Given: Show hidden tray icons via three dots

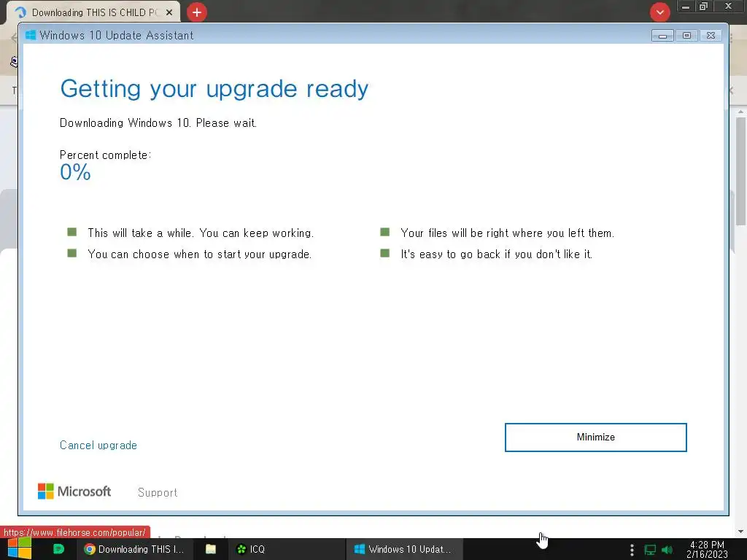Looking at the screenshot, I should point(632,550).
